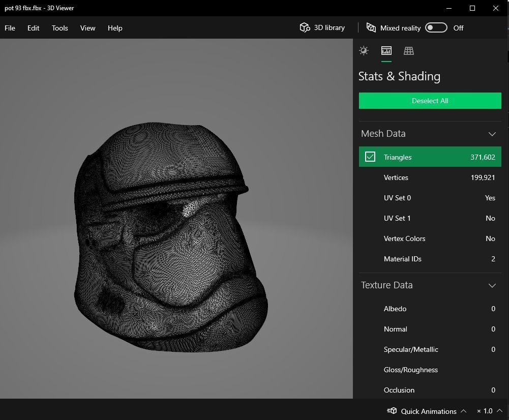Expand the Quick Animations chevron
This screenshot has width=509, height=420.
[x=464, y=411]
